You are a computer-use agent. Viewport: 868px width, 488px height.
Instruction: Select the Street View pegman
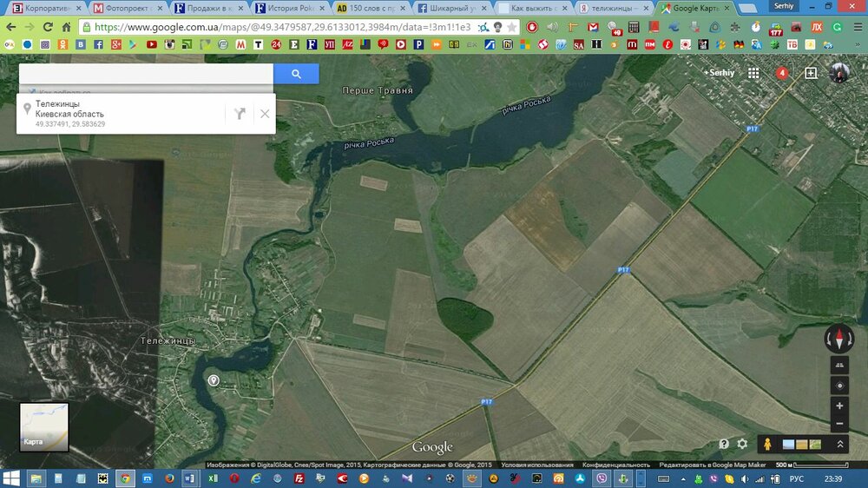[x=767, y=444]
